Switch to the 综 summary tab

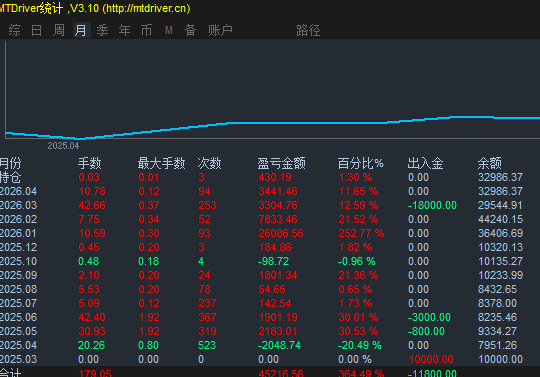click(14, 30)
